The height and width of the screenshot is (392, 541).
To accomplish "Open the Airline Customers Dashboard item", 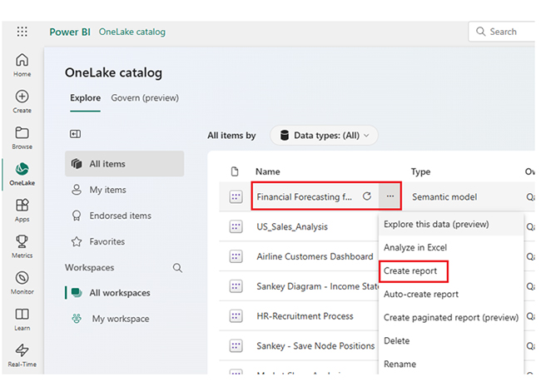I will pos(315,256).
